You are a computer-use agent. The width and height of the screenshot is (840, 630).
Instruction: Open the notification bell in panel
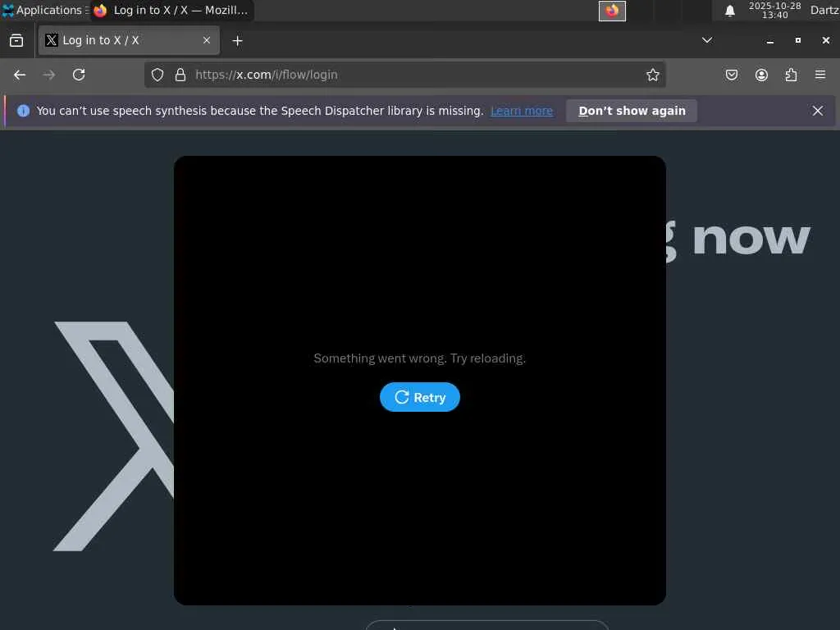point(729,11)
